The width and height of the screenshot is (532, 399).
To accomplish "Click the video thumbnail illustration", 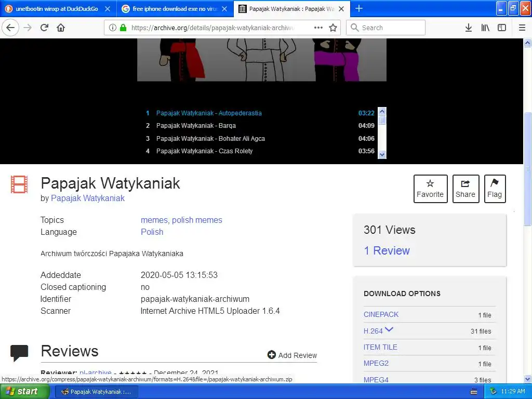I will [x=262, y=60].
